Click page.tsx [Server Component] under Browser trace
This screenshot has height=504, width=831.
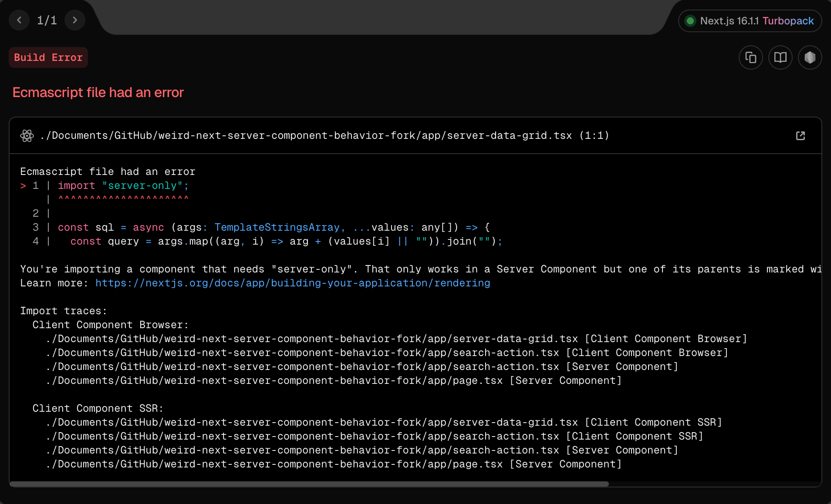click(334, 380)
